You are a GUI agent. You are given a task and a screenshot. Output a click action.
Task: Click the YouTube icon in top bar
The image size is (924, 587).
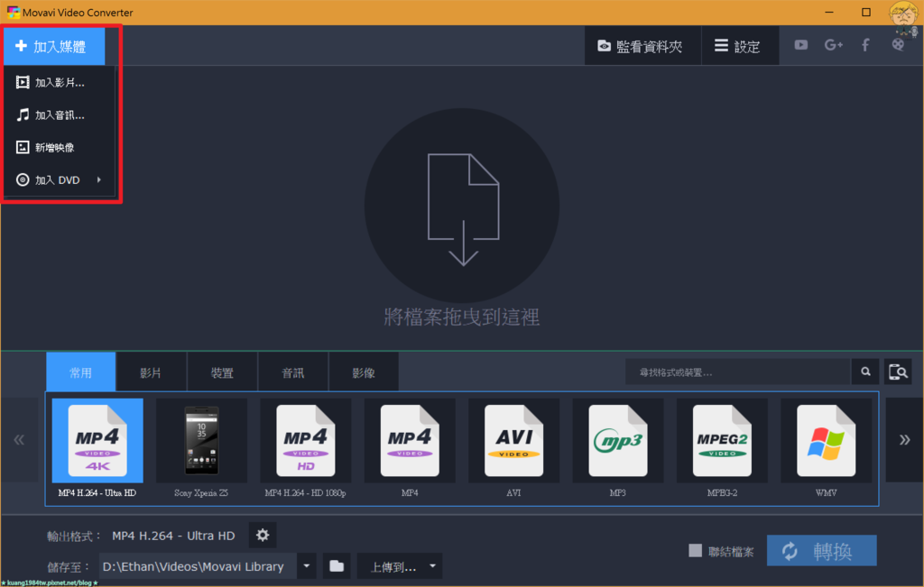(801, 45)
